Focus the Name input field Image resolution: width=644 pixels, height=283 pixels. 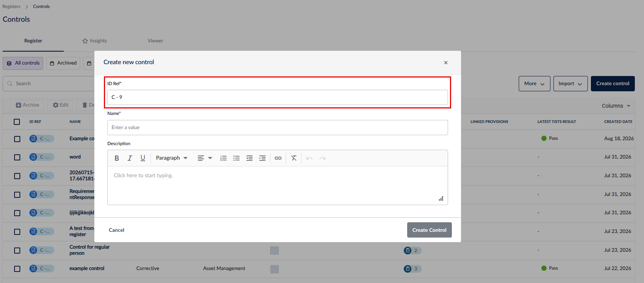[x=278, y=128]
